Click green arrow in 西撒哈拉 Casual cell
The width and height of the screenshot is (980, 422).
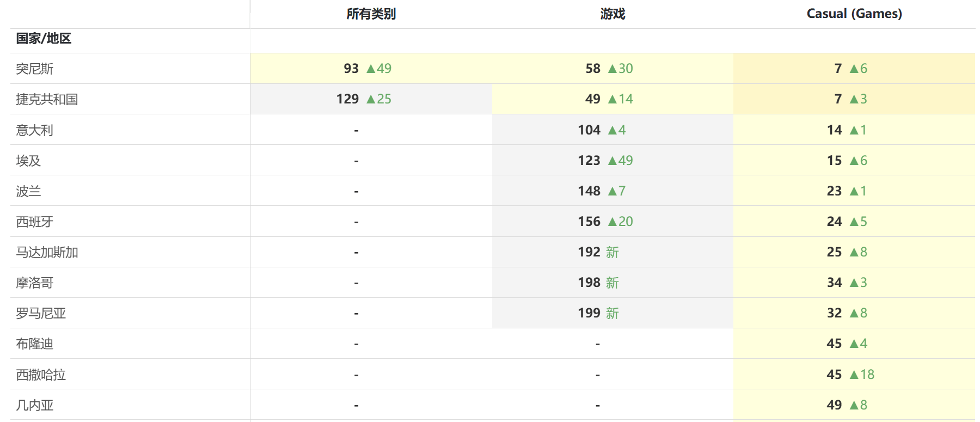tap(854, 375)
